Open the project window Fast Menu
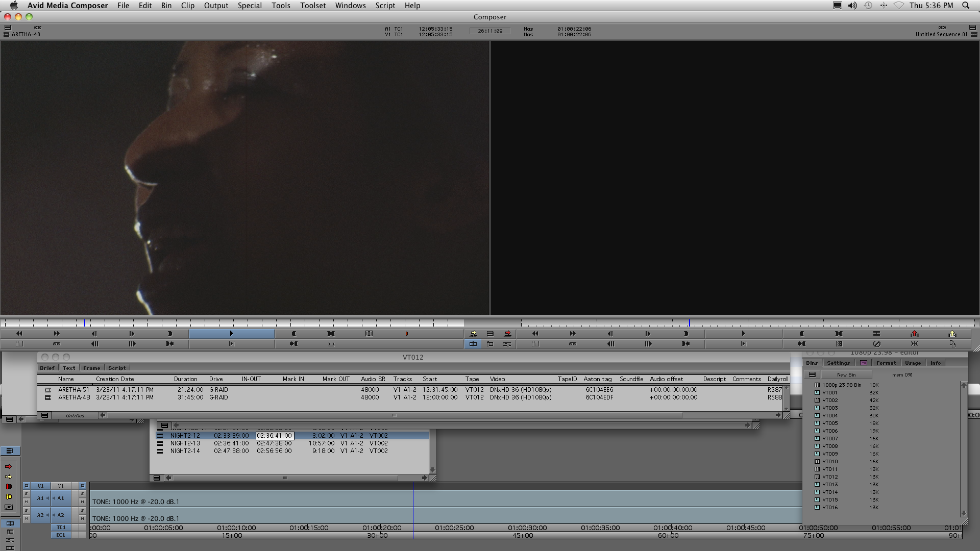980x551 pixels. pyautogui.click(x=812, y=374)
